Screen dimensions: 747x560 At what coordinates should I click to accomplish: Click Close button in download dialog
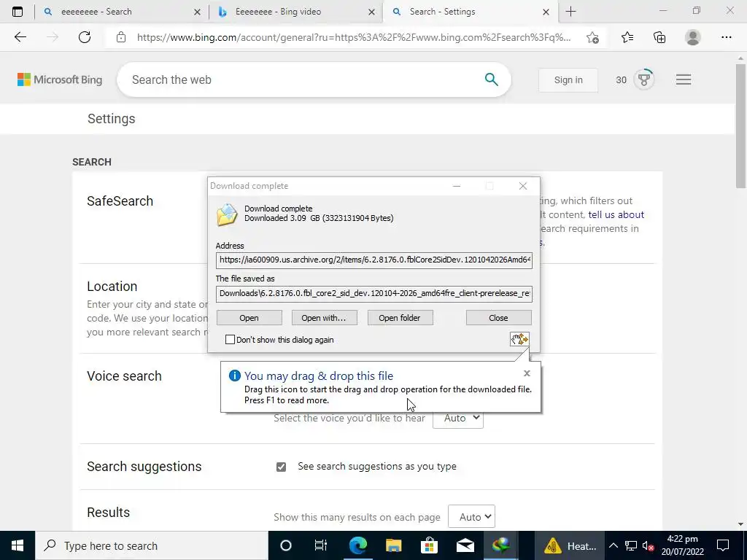click(x=498, y=318)
